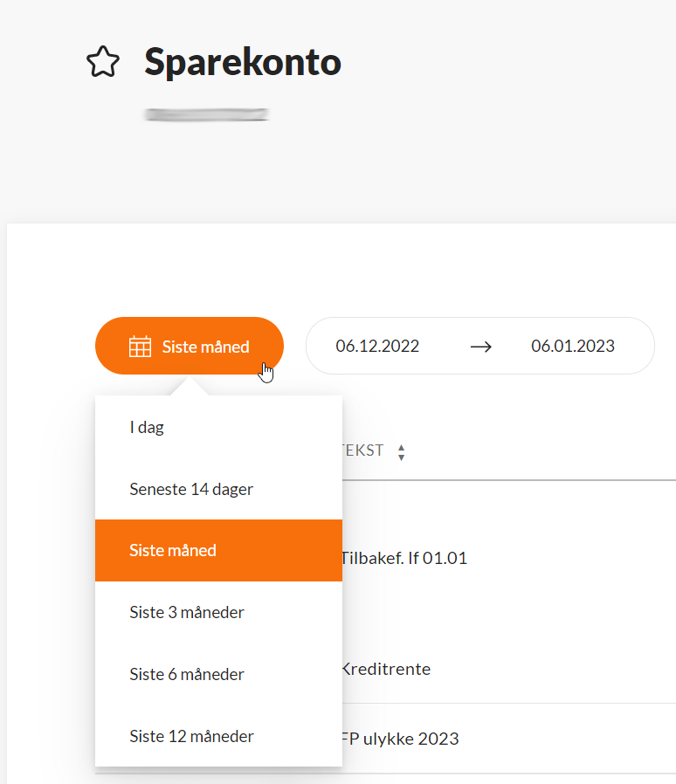Viewport: 676px width, 784px height.
Task: Edit the start date 06.12.2022
Action: [377, 347]
